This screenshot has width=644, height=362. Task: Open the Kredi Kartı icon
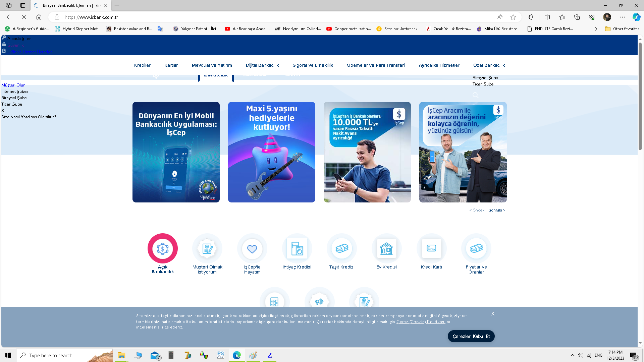click(x=431, y=248)
